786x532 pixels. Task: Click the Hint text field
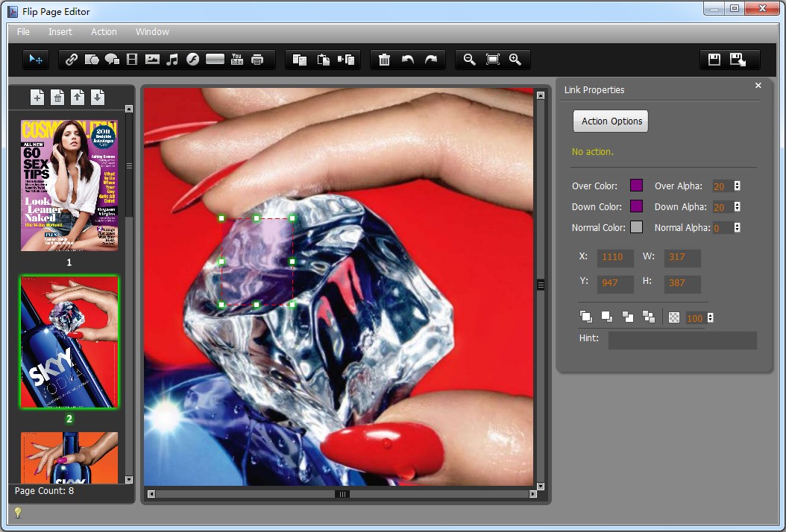click(682, 341)
